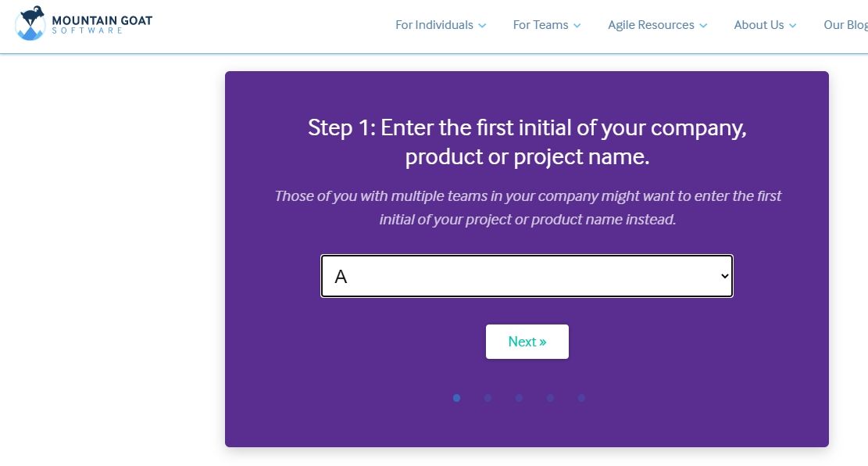Click the Mountain Goat Software wordmark
Screen dimensions: 868x466
click(x=102, y=23)
